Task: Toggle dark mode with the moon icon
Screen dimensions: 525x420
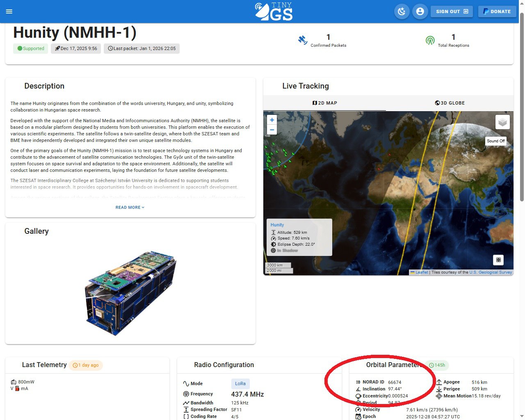Action: 402,11
